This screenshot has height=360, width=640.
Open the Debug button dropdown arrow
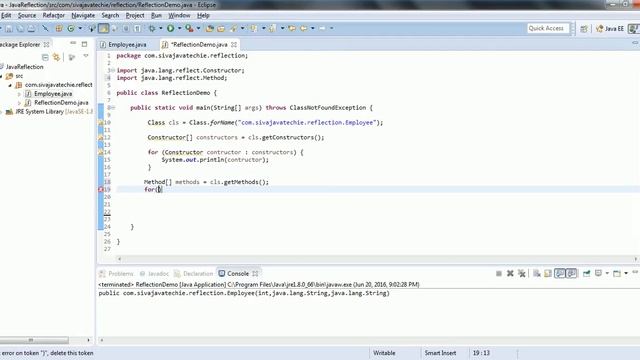tap(160, 28)
